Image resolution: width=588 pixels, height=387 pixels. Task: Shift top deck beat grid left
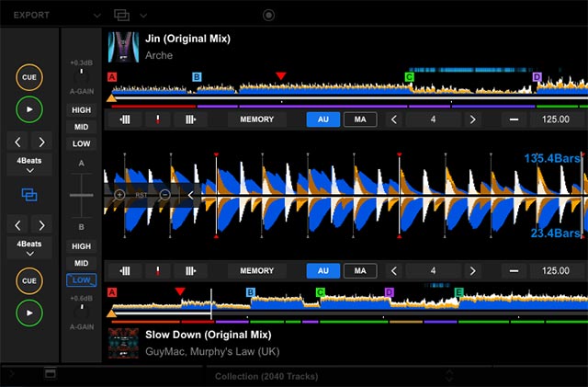pyautogui.click(x=125, y=120)
